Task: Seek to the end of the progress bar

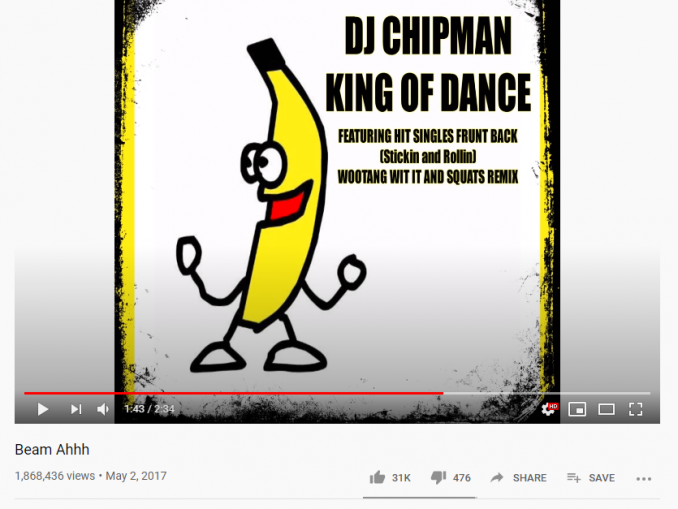Action: click(649, 393)
